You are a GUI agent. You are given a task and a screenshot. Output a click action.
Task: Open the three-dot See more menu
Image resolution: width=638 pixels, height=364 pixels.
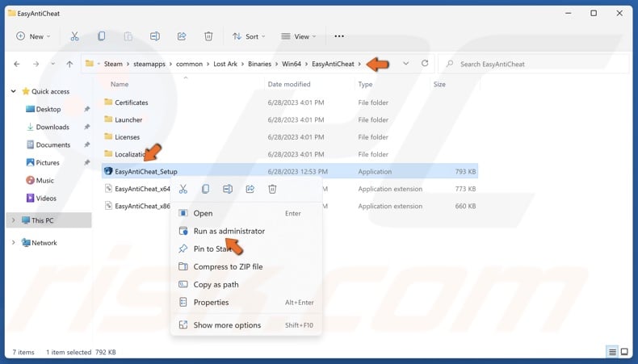click(x=339, y=36)
